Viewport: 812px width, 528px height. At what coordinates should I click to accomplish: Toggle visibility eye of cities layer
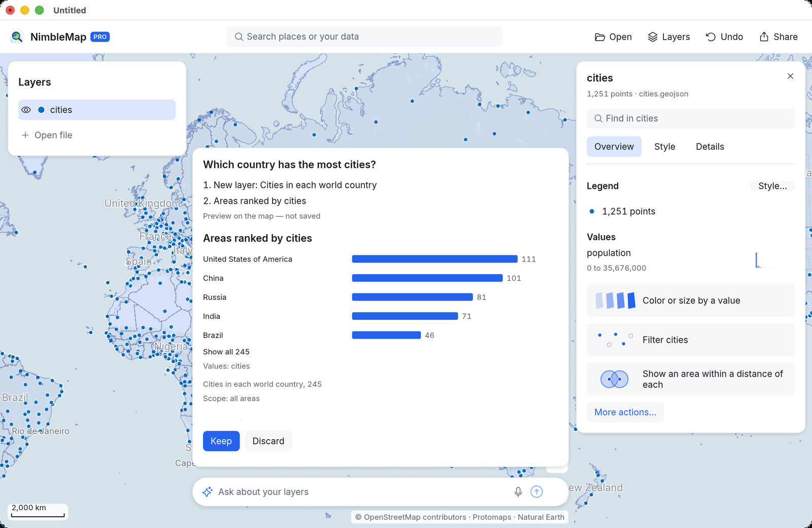tap(26, 110)
